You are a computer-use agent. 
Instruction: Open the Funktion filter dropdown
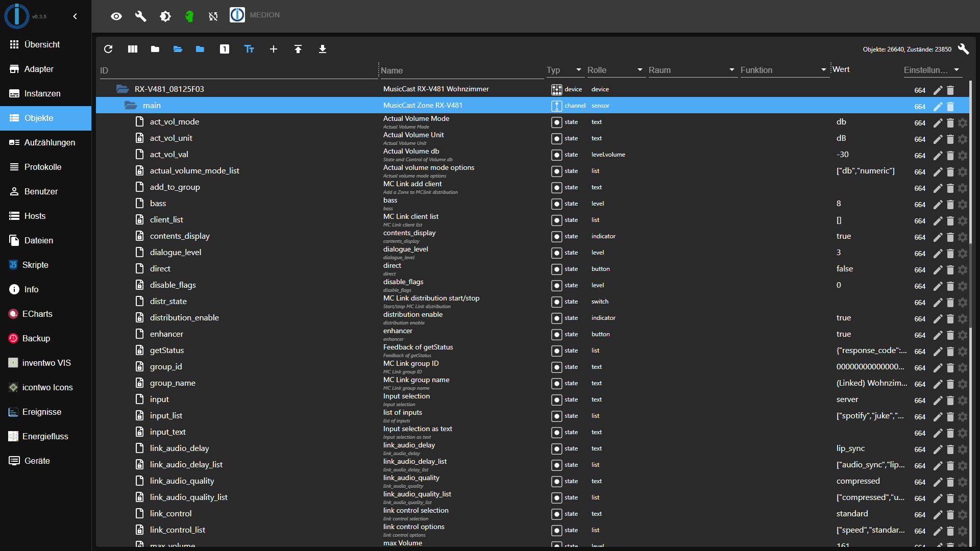tap(784, 70)
